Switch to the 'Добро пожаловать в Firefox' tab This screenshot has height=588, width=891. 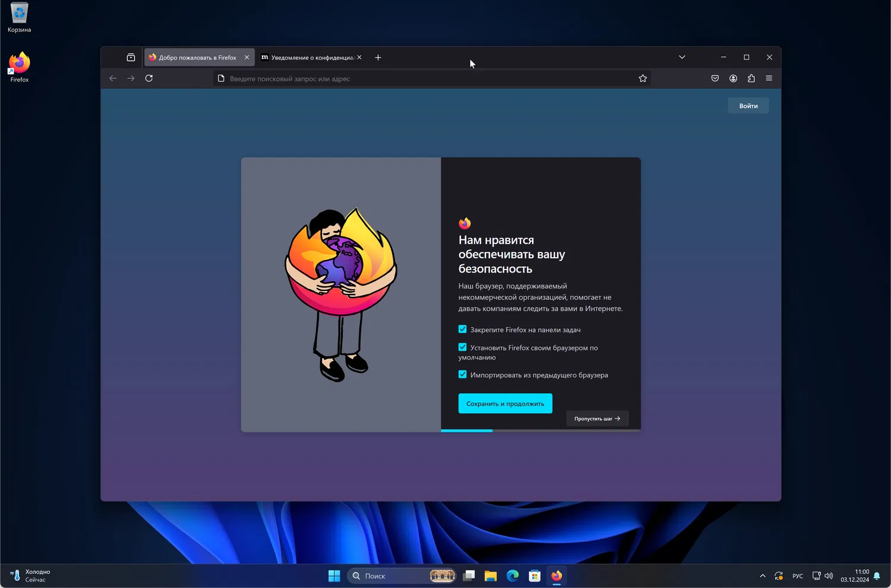point(200,58)
